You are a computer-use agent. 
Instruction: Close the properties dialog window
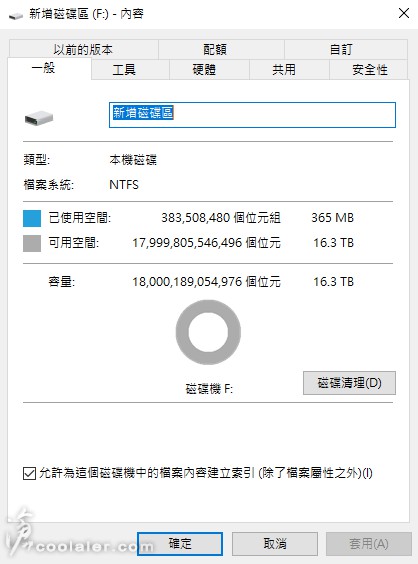tap(404, 13)
